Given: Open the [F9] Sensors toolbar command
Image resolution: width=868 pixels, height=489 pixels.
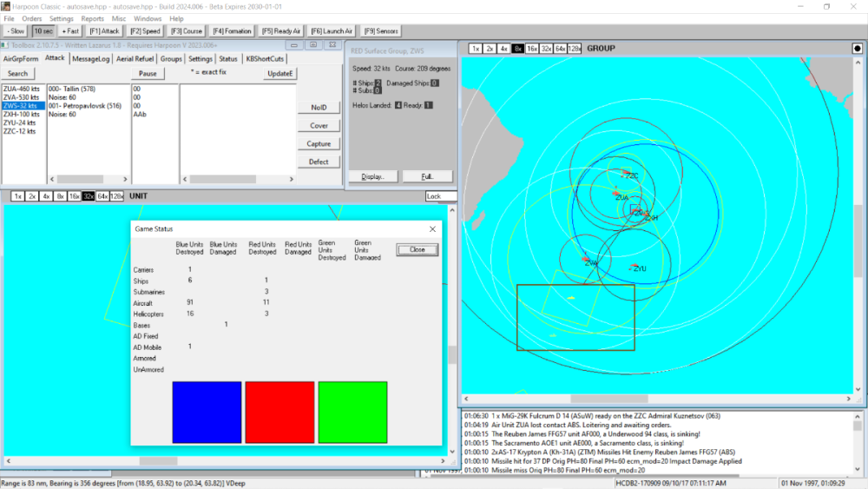Looking at the screenshot, I should point(380,31).
